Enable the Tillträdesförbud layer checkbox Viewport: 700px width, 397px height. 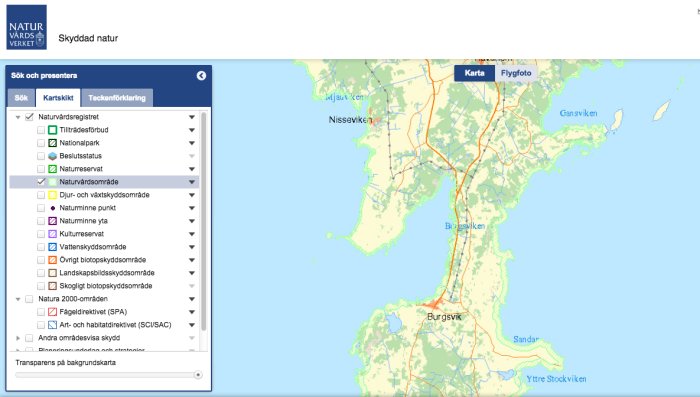coord(41,130)
